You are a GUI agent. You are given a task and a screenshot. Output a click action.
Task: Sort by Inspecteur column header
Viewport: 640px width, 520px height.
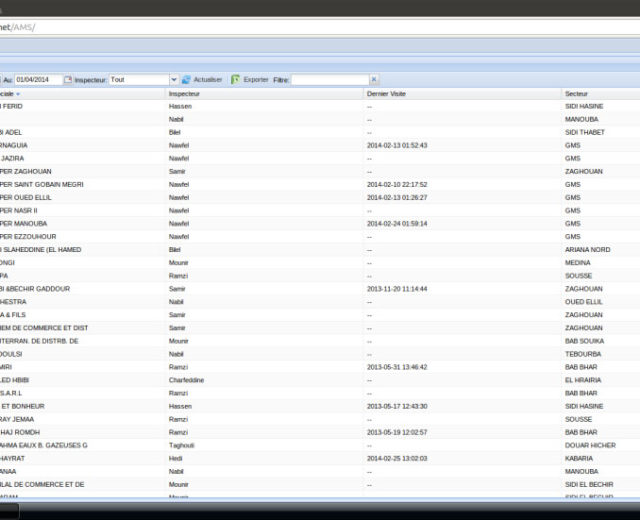pos(184,94)
